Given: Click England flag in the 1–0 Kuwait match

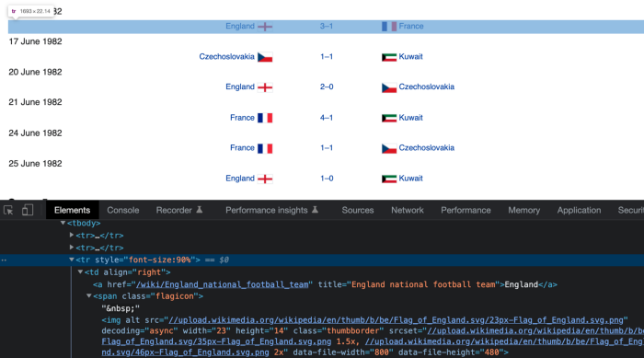Looking at the screenshot, I should (x=265, y=179).
